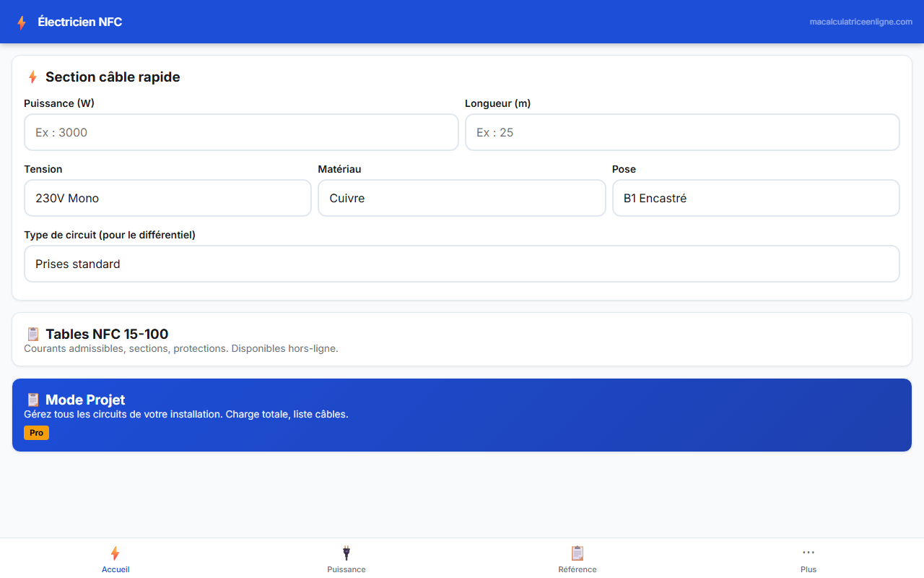Switch to the Puissance tab label
The height and width of the screenshot is (578, 924).
tap(346, 569)
